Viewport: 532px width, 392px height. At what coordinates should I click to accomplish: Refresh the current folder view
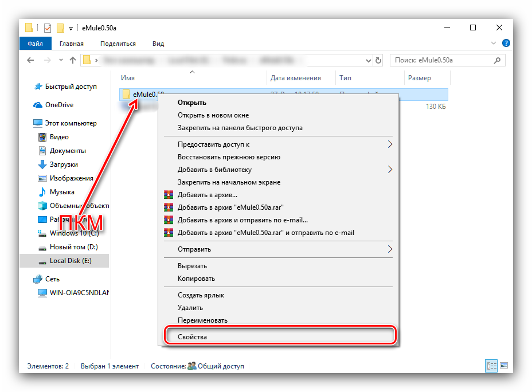(378, 60)
